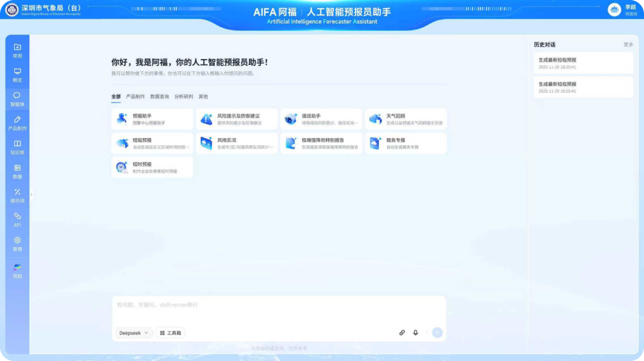The width and height of the screenshot is (644, 361).
Task: Open the 产品制作 pencil icon in sidebar
Action: pyautogui.click(x=17, y=120)
